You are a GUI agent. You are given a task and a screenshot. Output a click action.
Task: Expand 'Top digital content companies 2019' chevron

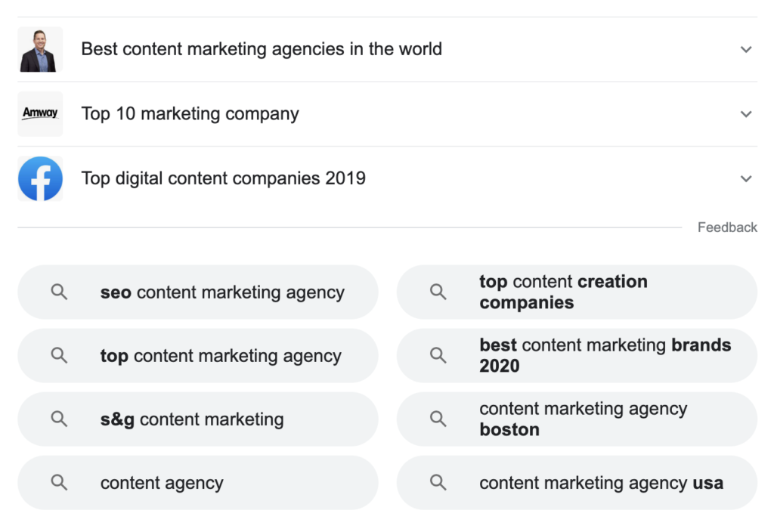[x=746, y=178]
